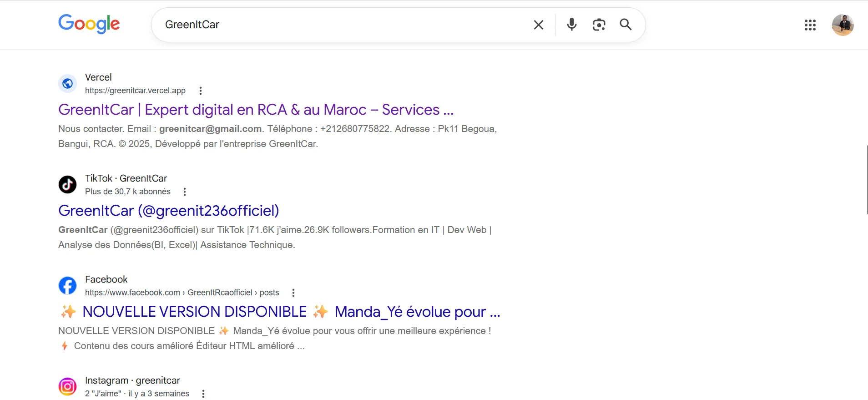This screenshot has width=868, height=400.
Task: Click the Google logo
Action: 89,24
